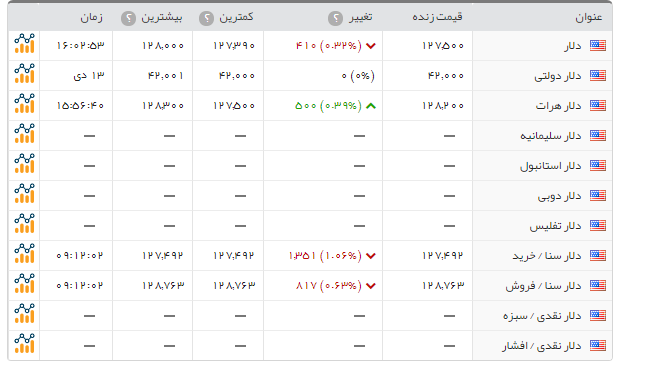
Task: Click the قیمت زنده column header
Action: click(437, 17)
